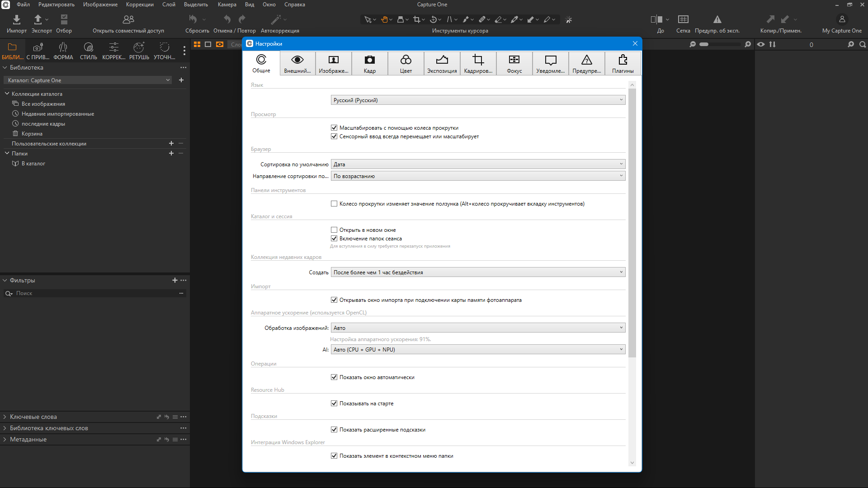The image size is (868, 488).
Task: Open the AI processing dropdown
Action: pyautogui.click(x=478, y=350)
